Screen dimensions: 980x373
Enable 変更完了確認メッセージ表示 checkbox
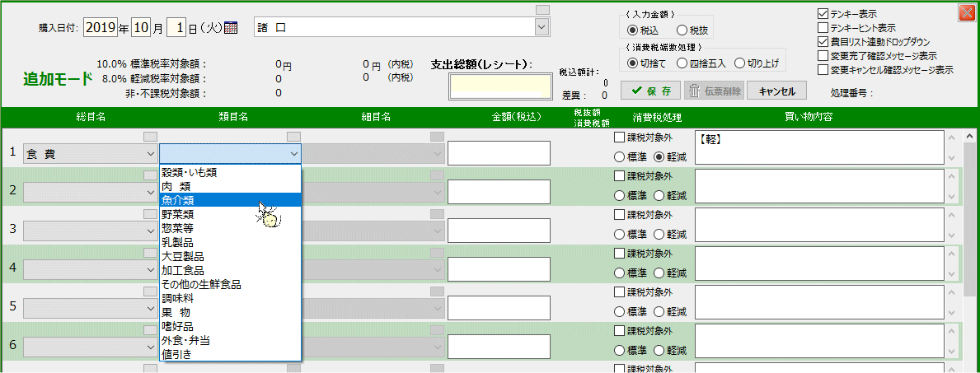[x=823, y=56]
